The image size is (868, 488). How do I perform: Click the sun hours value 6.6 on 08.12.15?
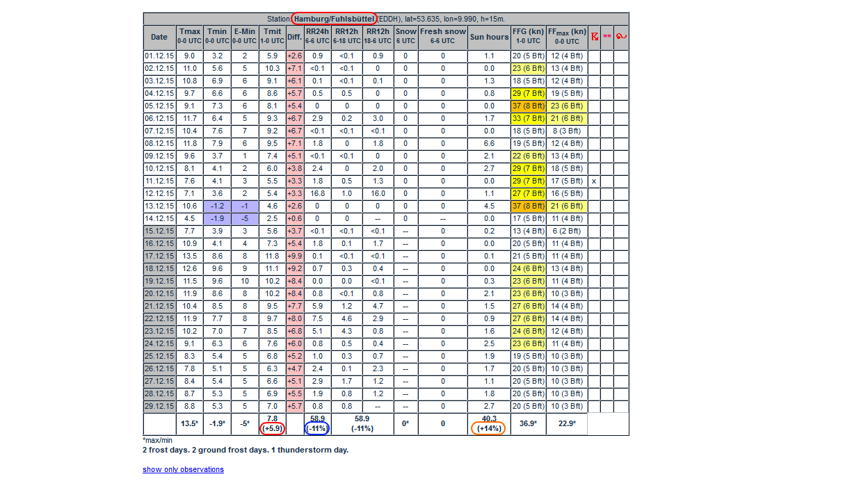coord(489,144)
